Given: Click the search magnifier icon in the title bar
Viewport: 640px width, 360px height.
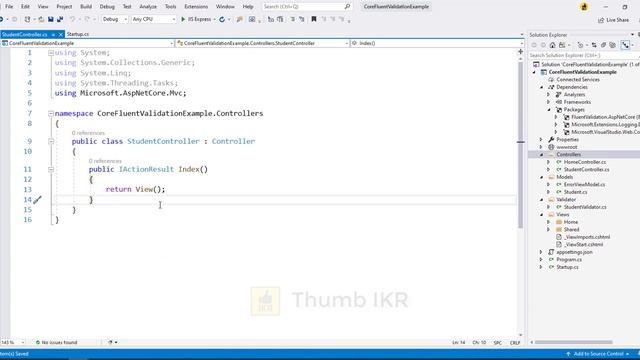Looking at the screenshot, I should click(x=347, y=7).
